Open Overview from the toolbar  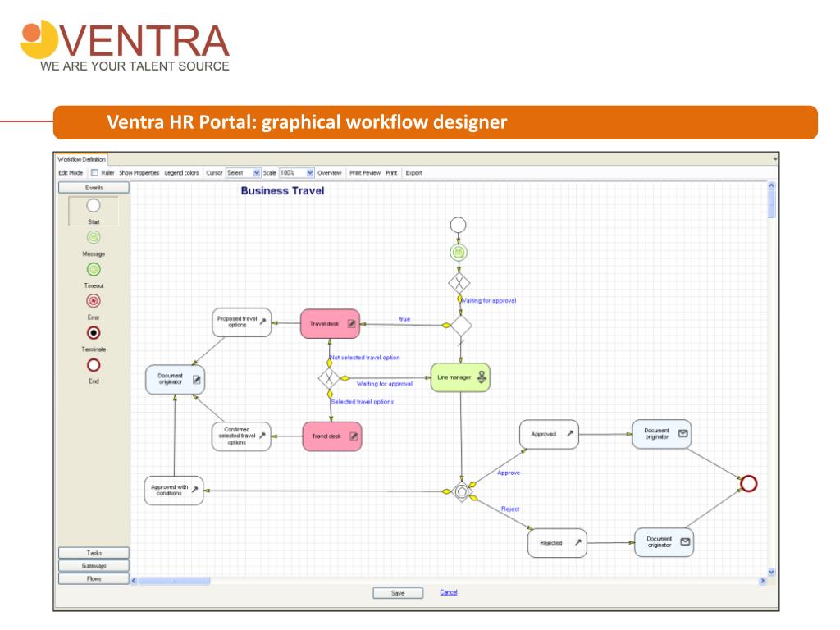point(330,172)
